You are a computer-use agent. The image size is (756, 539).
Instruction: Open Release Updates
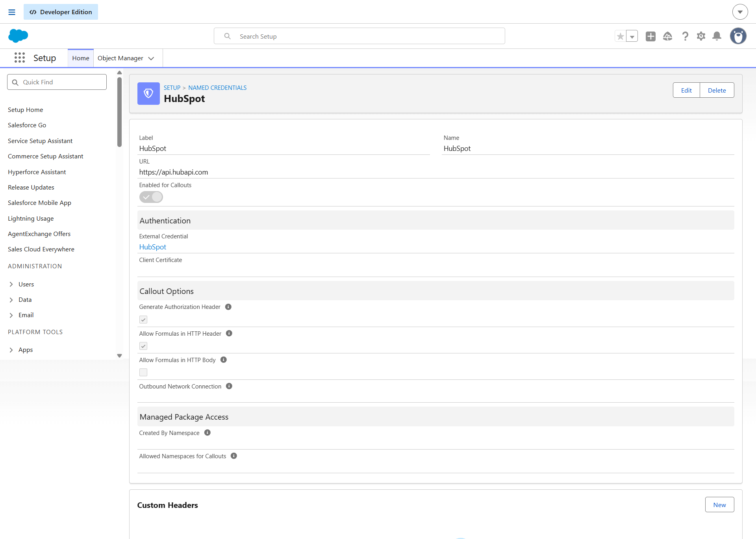pyautogui.click(x=31, y=188)
